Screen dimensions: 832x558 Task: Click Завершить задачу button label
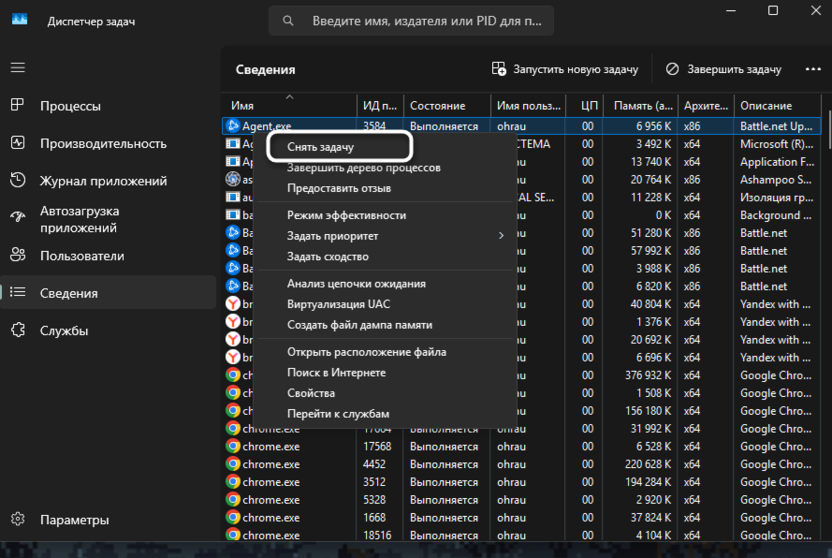pyautogui.click(x=734, y=69)
